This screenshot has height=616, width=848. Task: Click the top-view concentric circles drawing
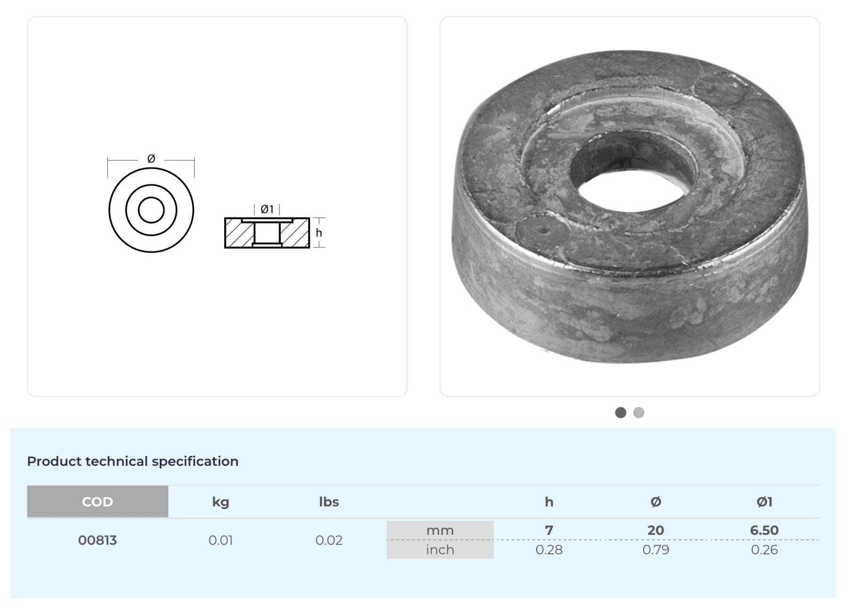coord(151,210)
